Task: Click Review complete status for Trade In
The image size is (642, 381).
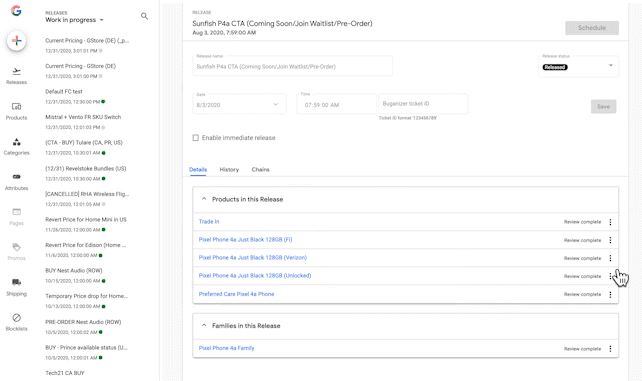Action: 582,222
